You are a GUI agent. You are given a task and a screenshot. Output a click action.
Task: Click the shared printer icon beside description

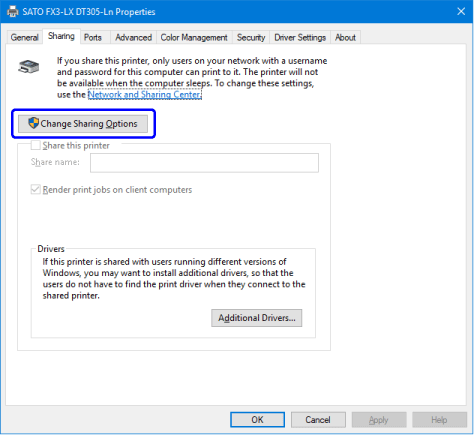pyautogui.click(x=29, y=66)
